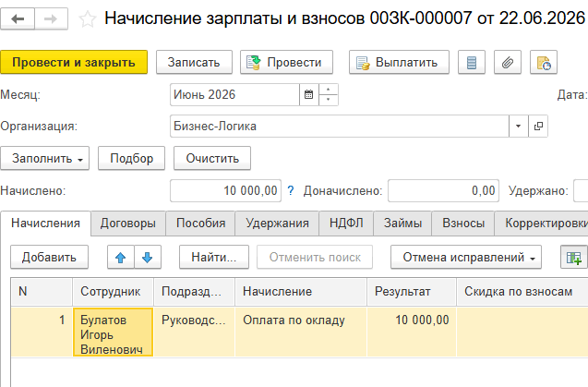This screenshot has width=588, height=387.
Task: Go forward with the right arrow button
Action: pos(51,18)
